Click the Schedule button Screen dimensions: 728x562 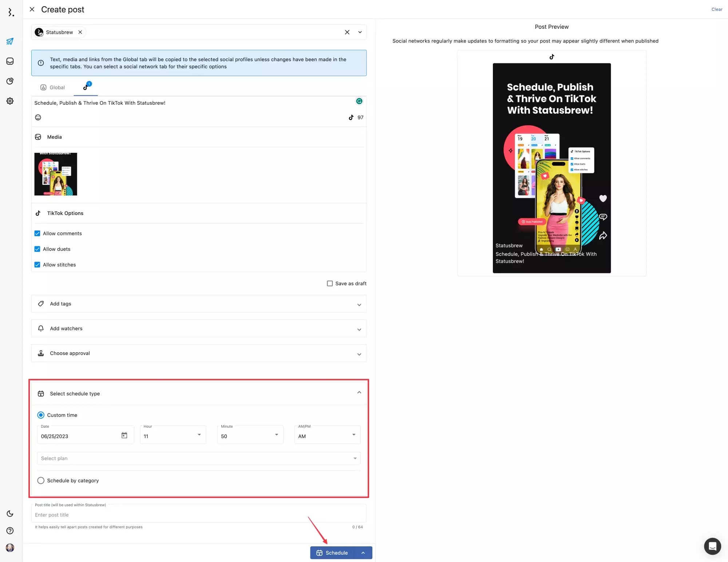[332, 553]
